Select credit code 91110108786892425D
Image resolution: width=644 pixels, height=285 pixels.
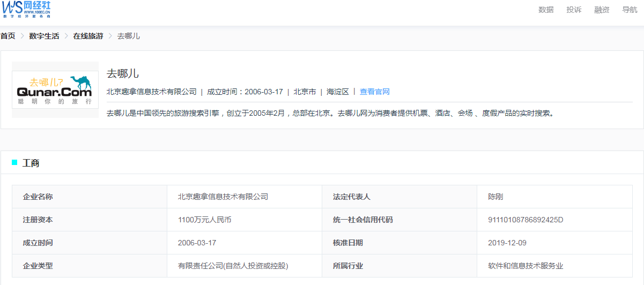click(525, 220)
